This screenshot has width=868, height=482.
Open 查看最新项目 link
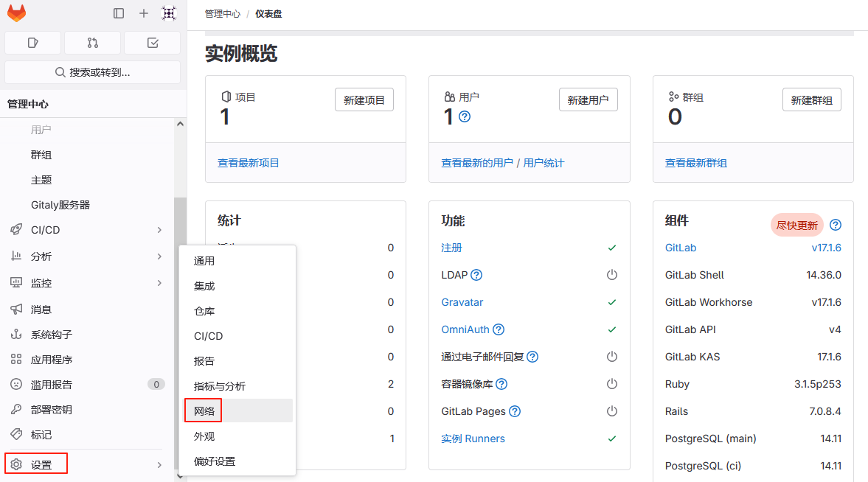point(248,164)
